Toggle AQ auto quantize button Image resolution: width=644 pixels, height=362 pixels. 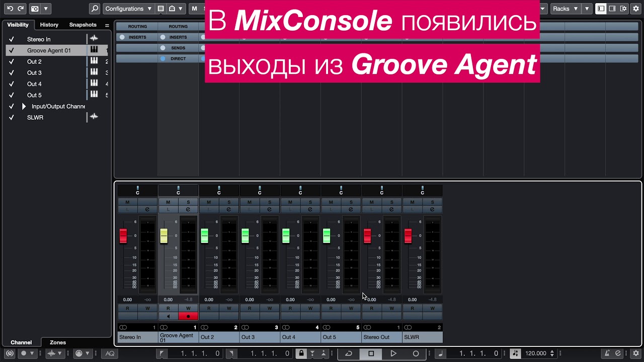click(x=109, y=353)
